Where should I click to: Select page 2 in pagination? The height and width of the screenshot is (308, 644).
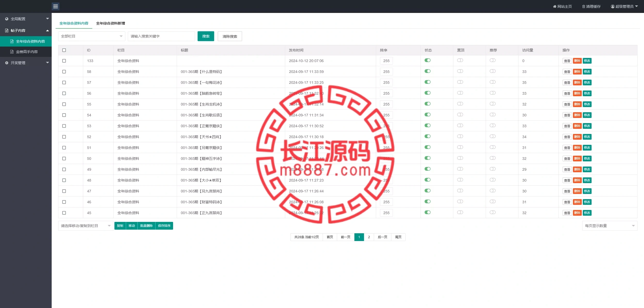pyautogui.click(x=369, y=237)
